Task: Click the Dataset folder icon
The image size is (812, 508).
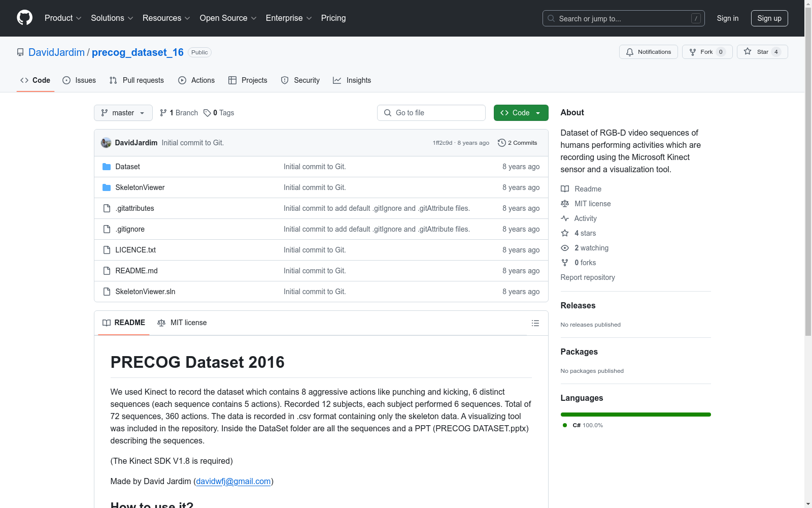Action: tap(107, 167)
